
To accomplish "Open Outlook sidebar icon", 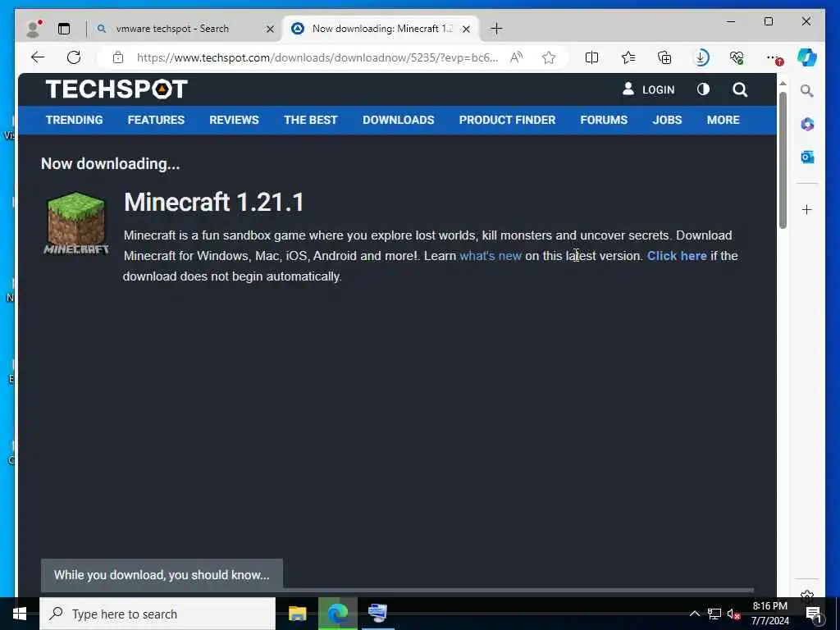I will (807, 157).
